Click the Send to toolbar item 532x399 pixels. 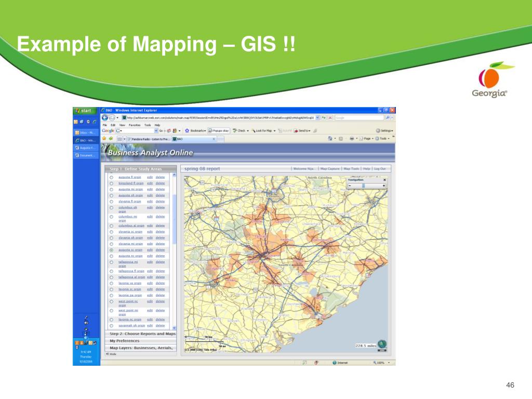pyautogui.click(x=302, y=130)
